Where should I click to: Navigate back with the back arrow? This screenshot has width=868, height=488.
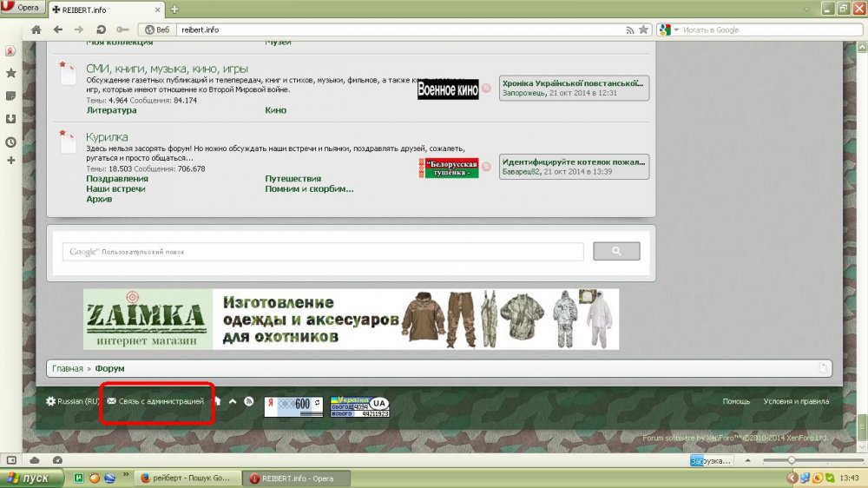[x=57, y=30]
